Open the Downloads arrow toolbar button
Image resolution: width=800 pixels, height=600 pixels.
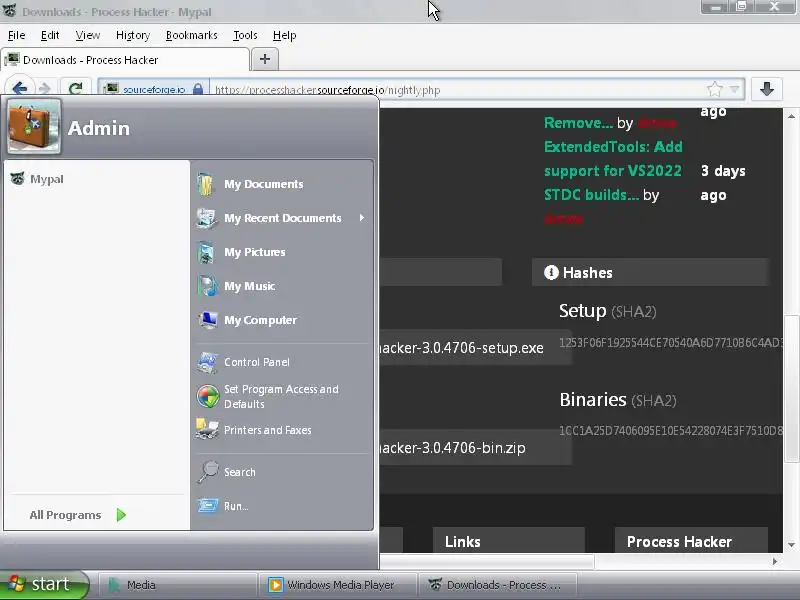coord(766,89)
